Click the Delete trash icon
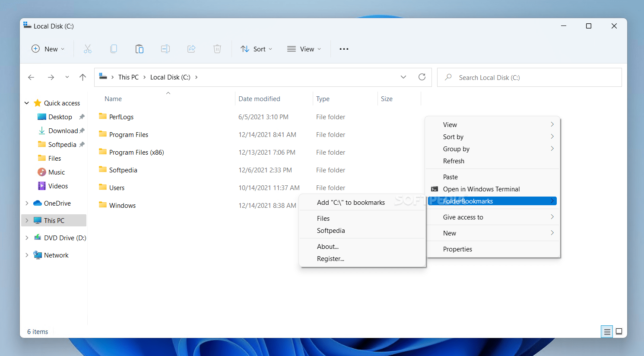The width and height of the screenshot is (644, 356). pos(217,49)
